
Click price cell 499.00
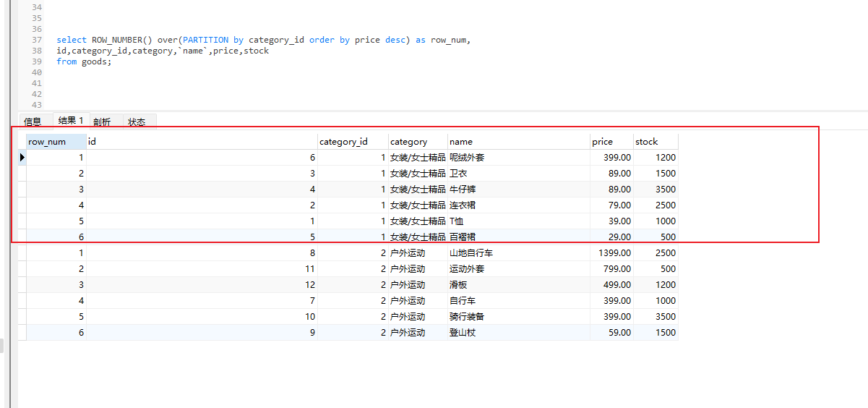tap(611, 285)
